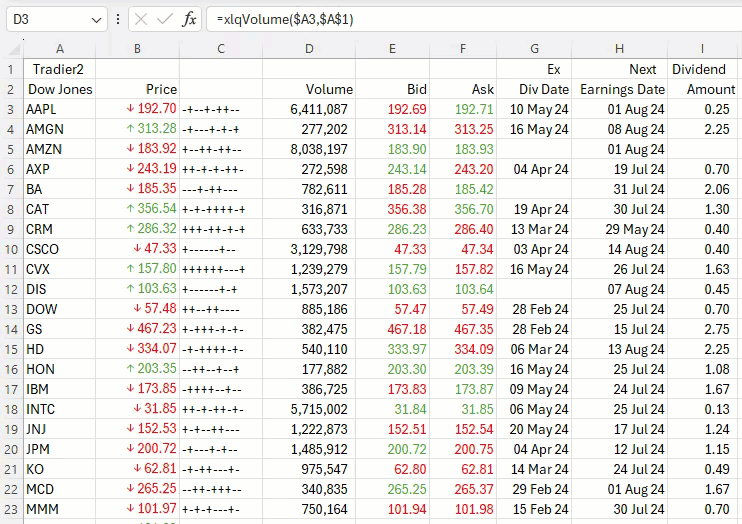Select column D header
Viewport: 742px width, 524px height.
[309, 49]
